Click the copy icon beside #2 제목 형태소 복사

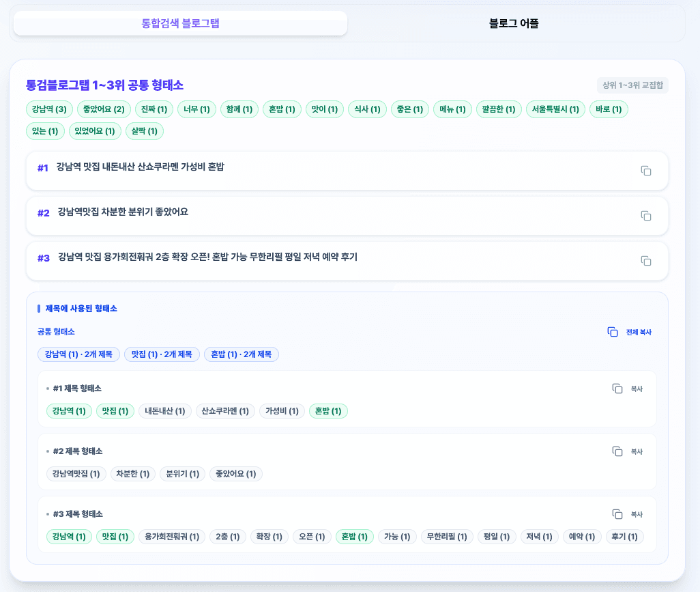click(x=618, y=451)
